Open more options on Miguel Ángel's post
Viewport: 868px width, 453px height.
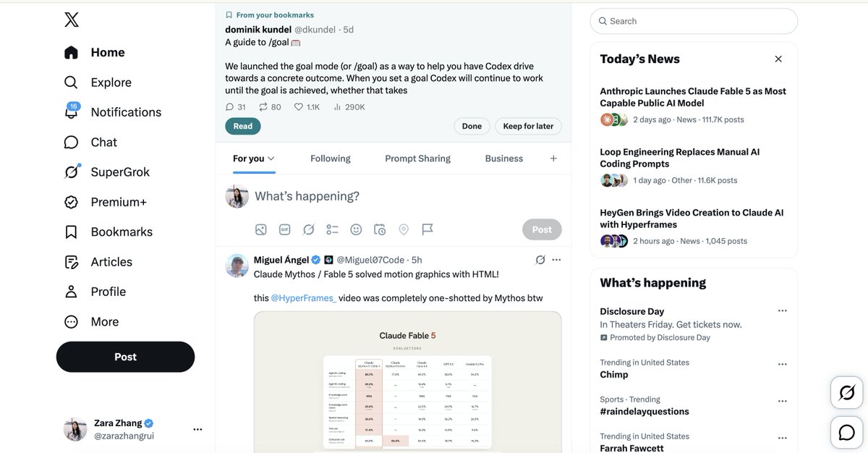tap(556, 260)
